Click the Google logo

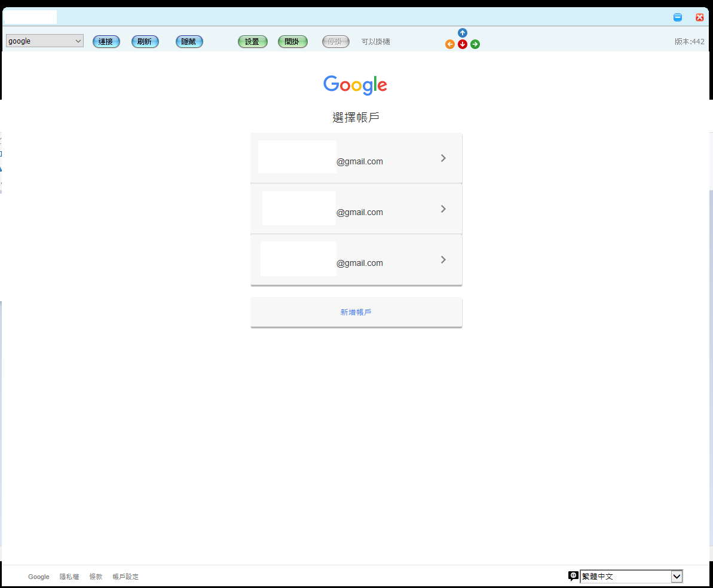[355, 85]
